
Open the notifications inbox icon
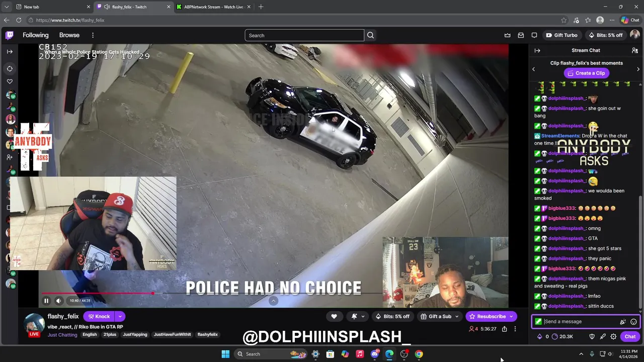coord(521,35)
